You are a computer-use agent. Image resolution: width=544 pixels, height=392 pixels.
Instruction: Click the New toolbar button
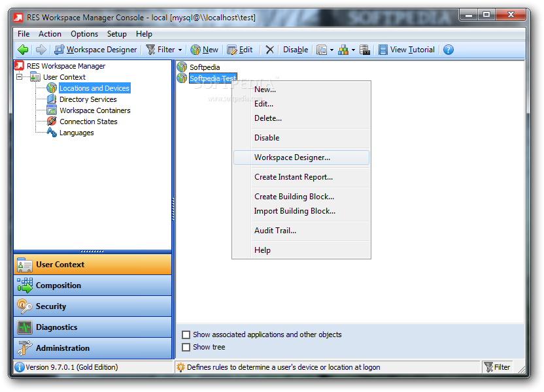[x=205, y=50]
